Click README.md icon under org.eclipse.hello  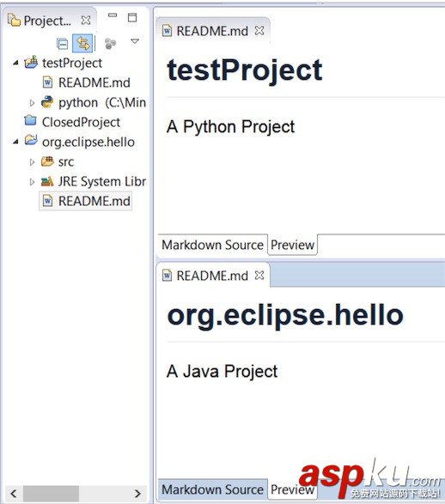47,201
